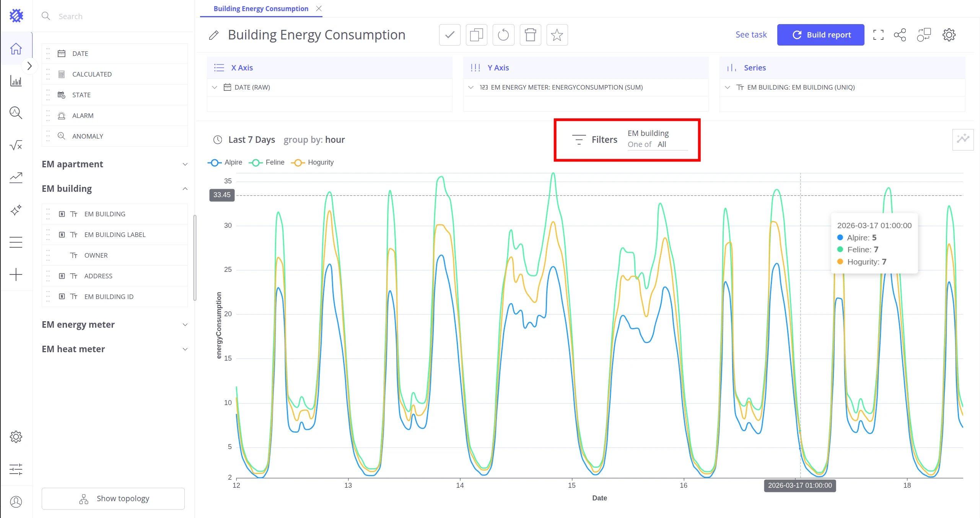Click the pencil icon to edit title
980x518 pixels.
click(214, 35)
